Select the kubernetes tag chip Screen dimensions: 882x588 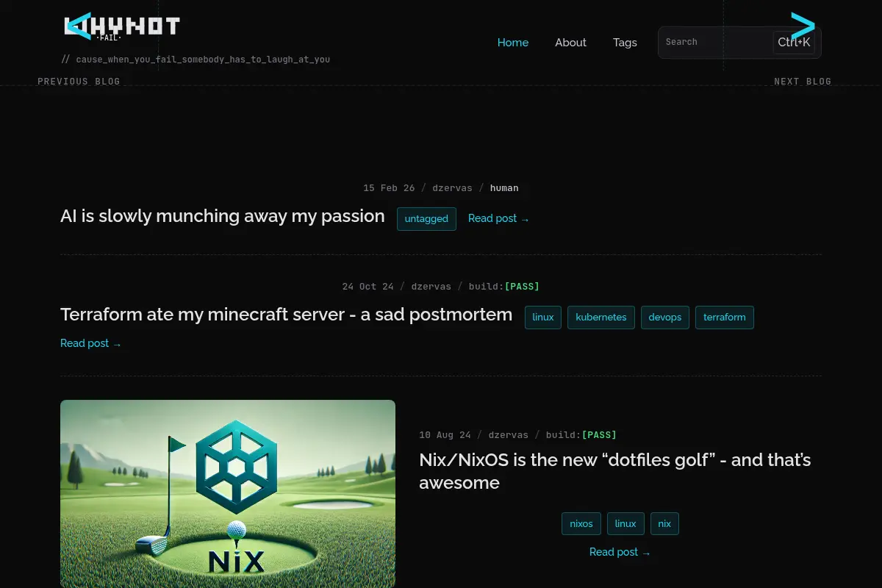point(601,318)
